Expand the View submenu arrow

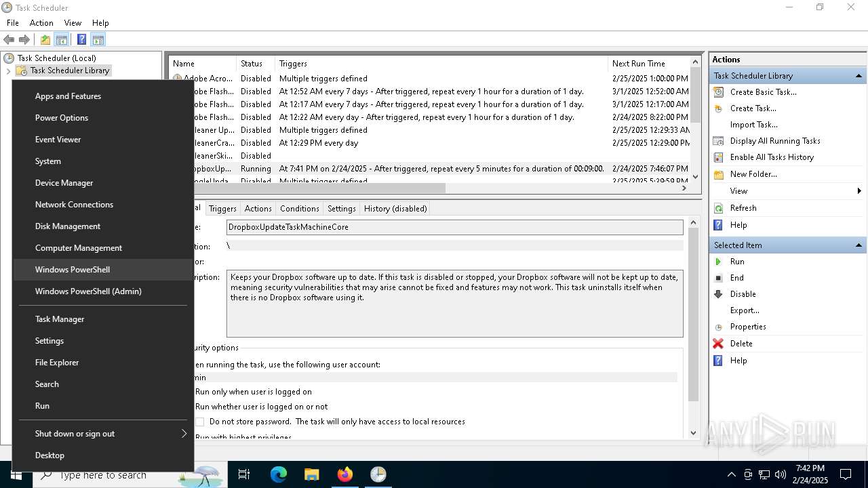click(x=859, y=191)
